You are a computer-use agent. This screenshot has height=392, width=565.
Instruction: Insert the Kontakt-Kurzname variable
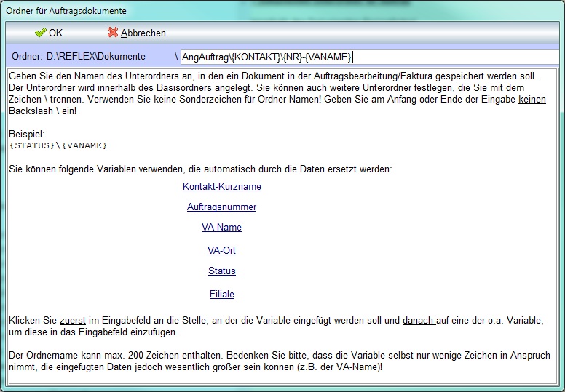point(222,186)
